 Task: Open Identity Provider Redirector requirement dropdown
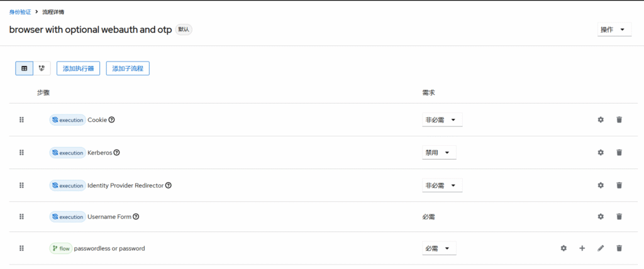tap(442, 185)
